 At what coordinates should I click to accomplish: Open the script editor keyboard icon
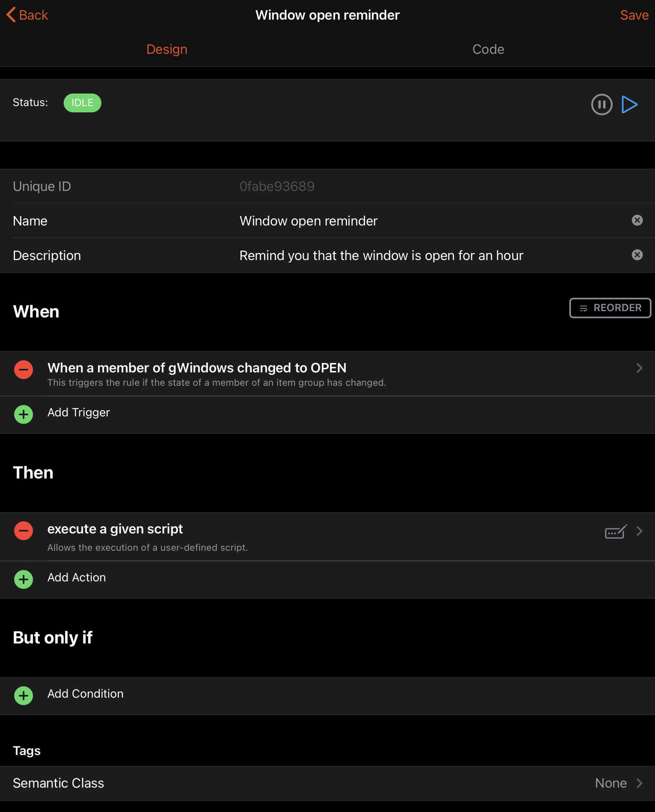615,532
